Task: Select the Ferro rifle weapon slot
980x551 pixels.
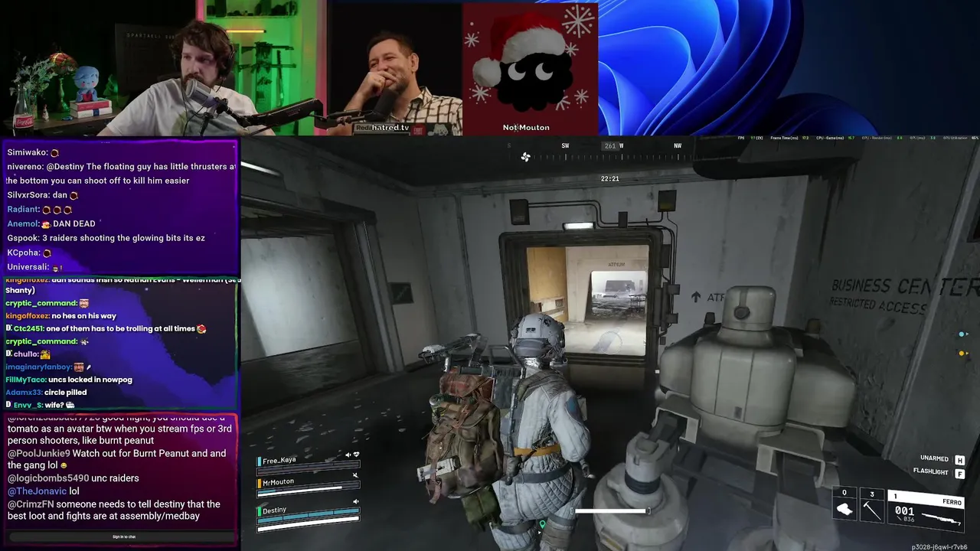Action: tap(925, 510)
